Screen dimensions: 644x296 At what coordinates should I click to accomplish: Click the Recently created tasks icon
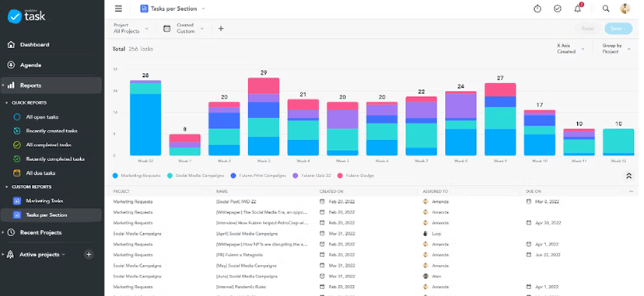[x=17, y=131]
